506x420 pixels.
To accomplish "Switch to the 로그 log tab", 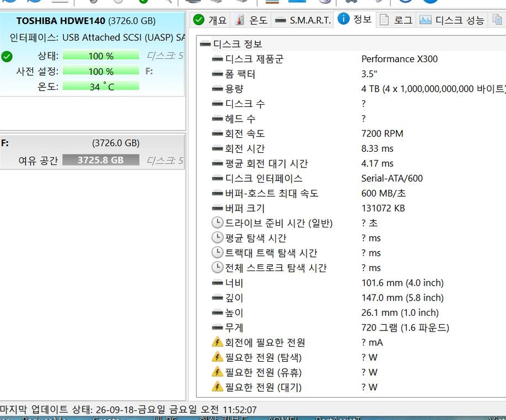I will tap(396, 20).
